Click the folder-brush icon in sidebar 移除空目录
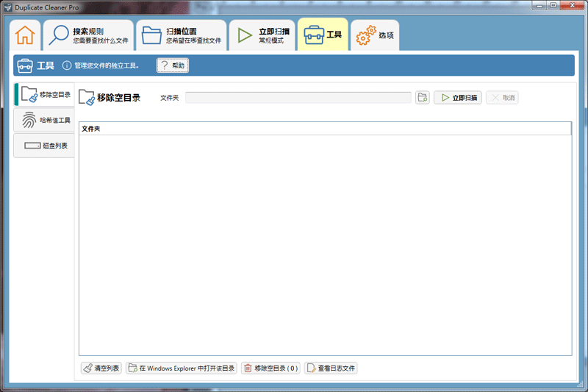The height and width of the screenshot is (392, 588). 29,94
